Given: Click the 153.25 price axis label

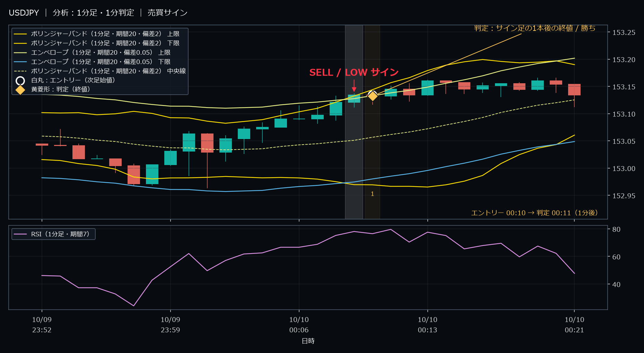Looking at the screenshot, I should (624, 33).
